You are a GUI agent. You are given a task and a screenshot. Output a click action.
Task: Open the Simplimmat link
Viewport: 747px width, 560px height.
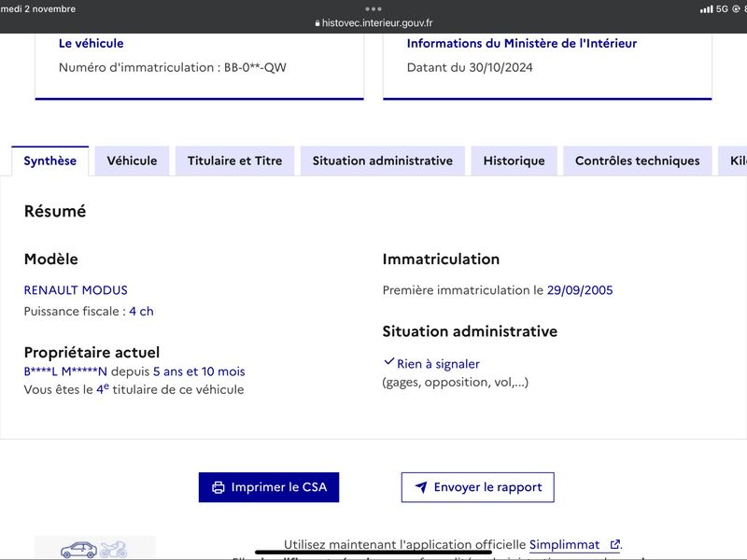(565, 544)
